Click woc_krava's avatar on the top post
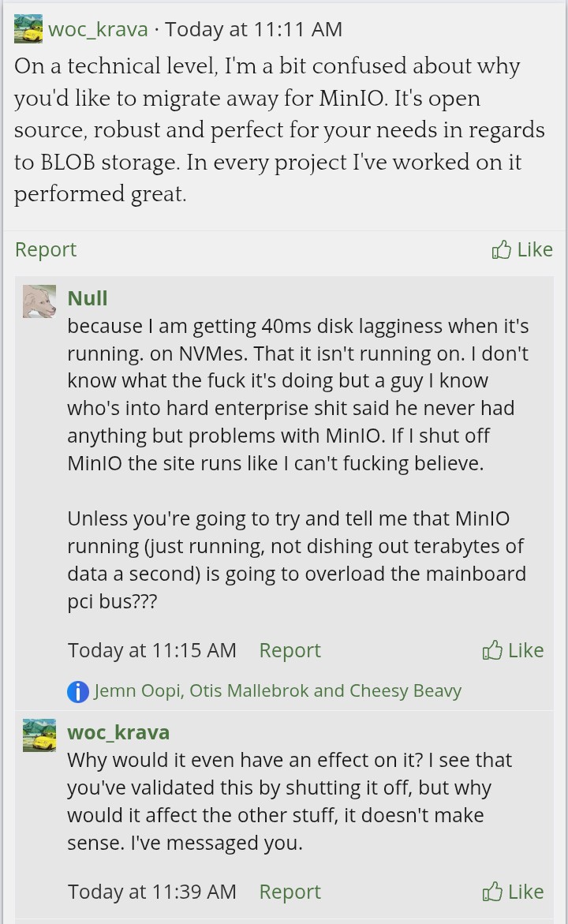 [x=29, y=29]
